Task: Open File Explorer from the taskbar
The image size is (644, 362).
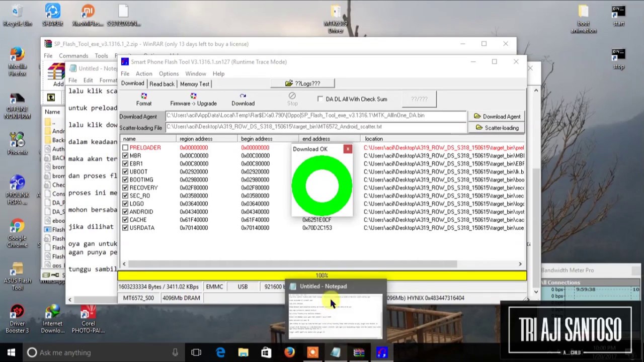Action: tap(243, 352)
